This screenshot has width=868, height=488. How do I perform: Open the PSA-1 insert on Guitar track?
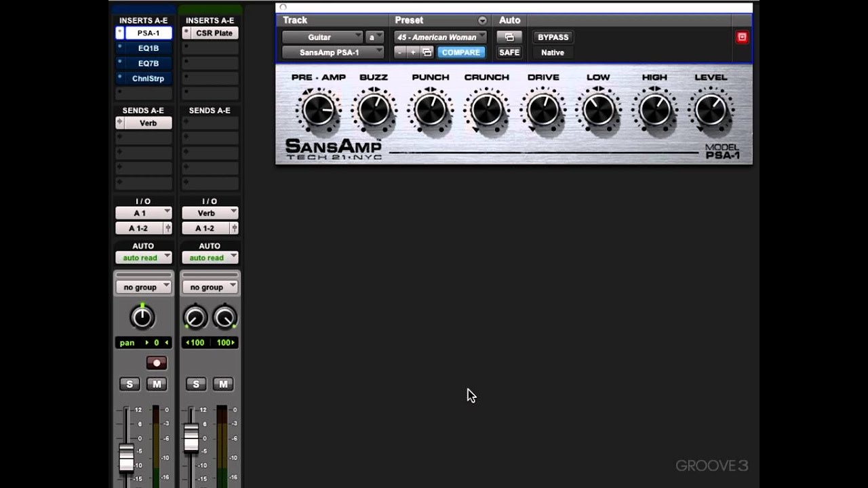(x=149, y=33)
